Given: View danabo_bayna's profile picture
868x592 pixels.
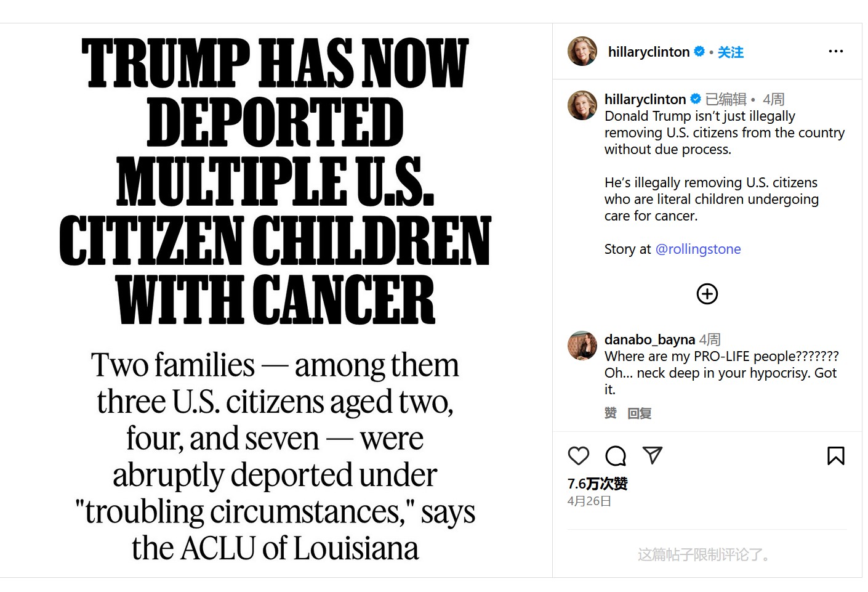Looking at the screenshot, I should point(582,346).
